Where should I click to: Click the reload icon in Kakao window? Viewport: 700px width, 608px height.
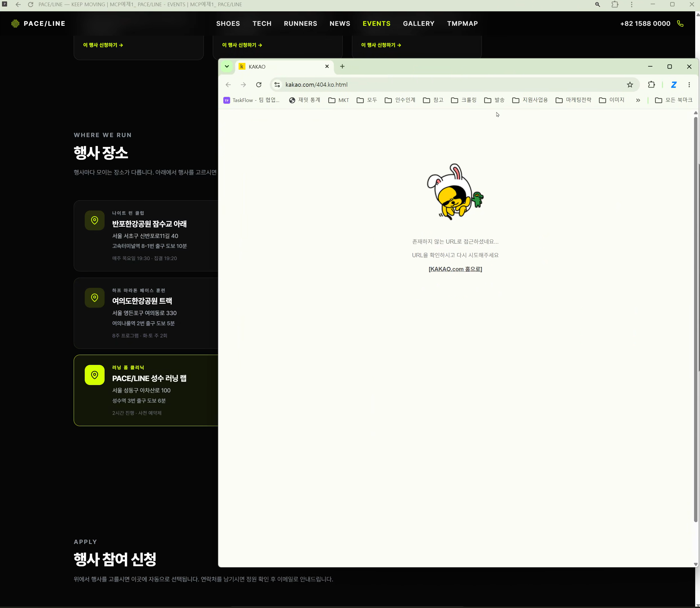pyautogui.click(x=258, y=84)
